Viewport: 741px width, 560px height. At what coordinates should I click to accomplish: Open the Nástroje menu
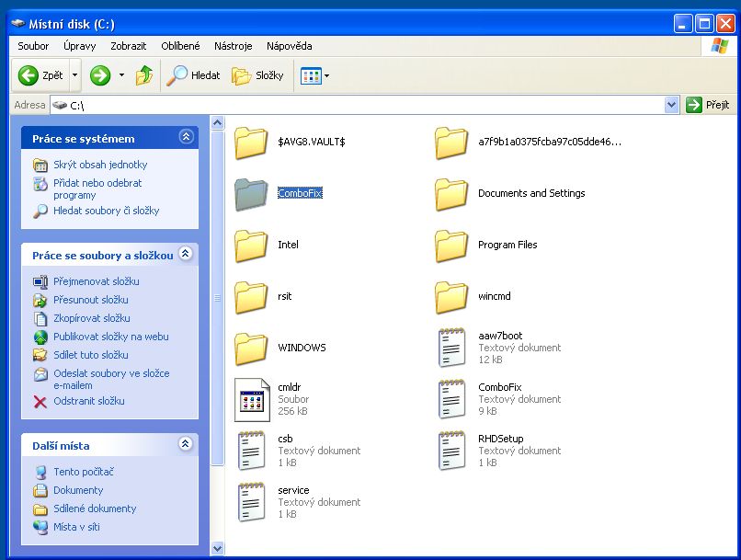point(233,46)
